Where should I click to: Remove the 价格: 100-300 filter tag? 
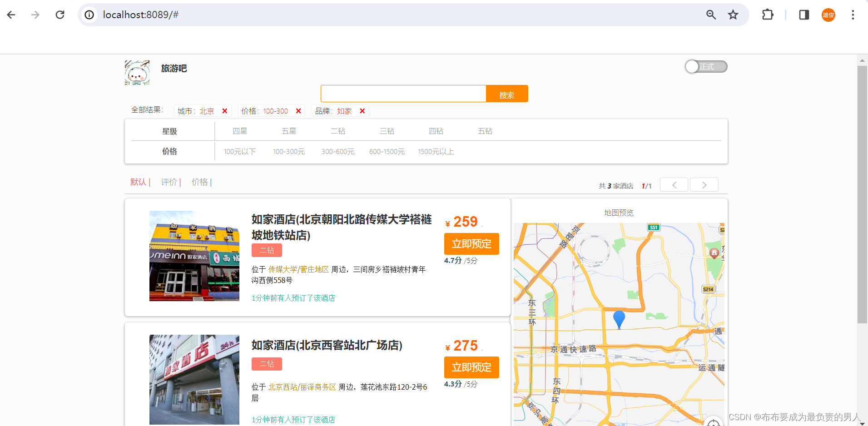pyautogui.click(x=298, y=111)
